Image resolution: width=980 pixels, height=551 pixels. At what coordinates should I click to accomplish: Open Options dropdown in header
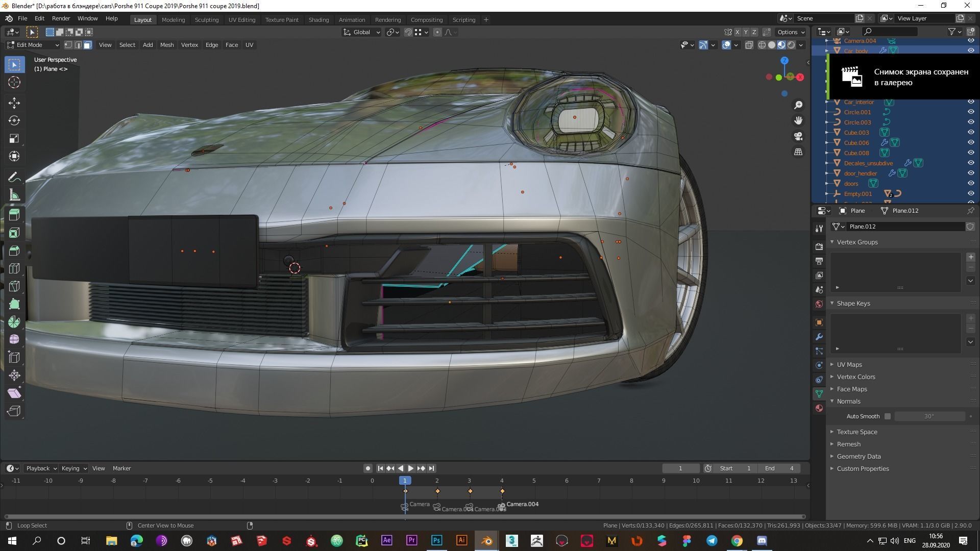pyautogui.click(x=791, y=32)
